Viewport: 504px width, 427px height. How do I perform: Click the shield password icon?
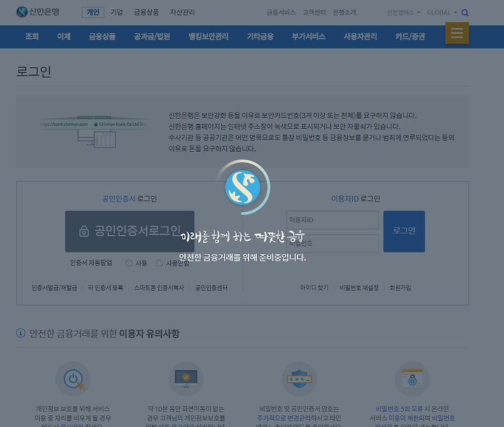[x=300, y=379]
